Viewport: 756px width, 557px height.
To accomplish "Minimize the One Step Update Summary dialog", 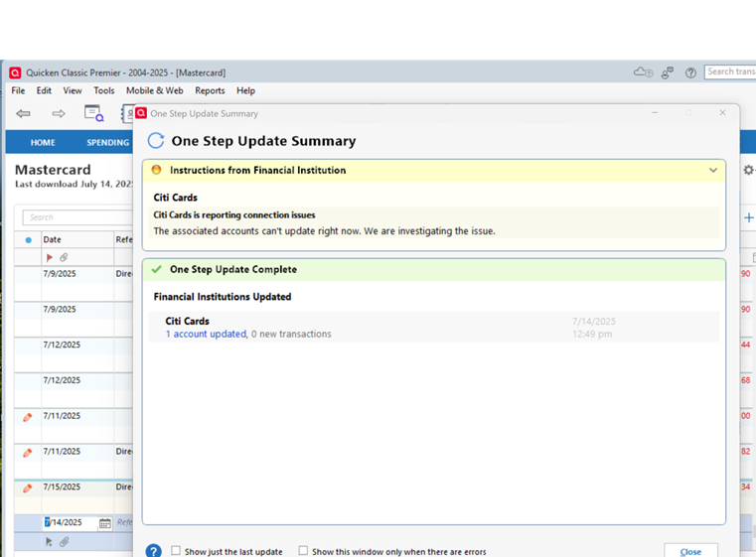I will pos(655,112).
